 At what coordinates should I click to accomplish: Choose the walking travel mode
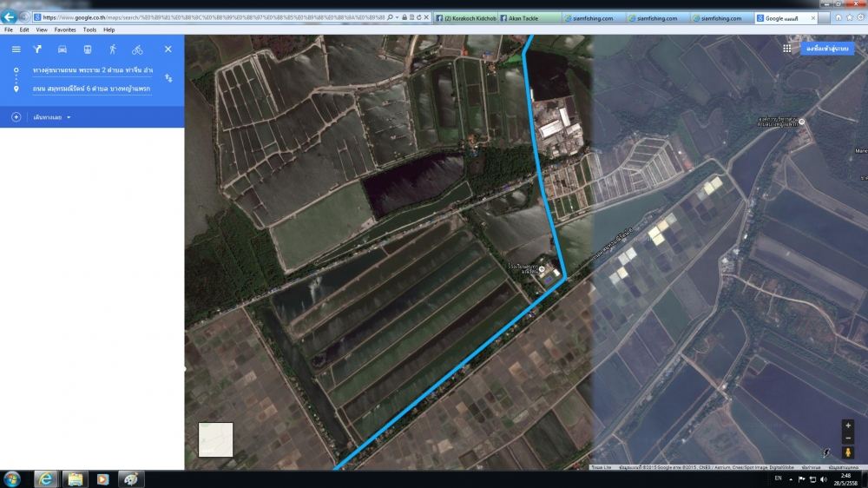coord(112,49)
